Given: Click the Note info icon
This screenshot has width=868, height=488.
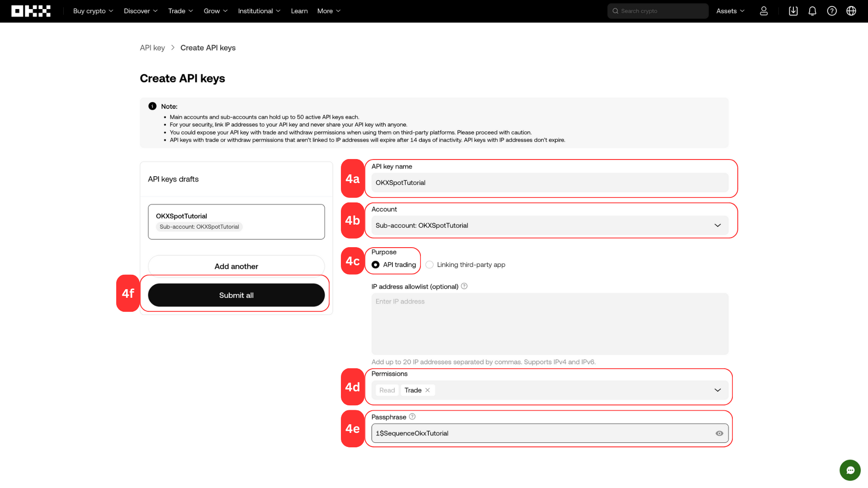Looking at the screenshot, I should [152, 106].
